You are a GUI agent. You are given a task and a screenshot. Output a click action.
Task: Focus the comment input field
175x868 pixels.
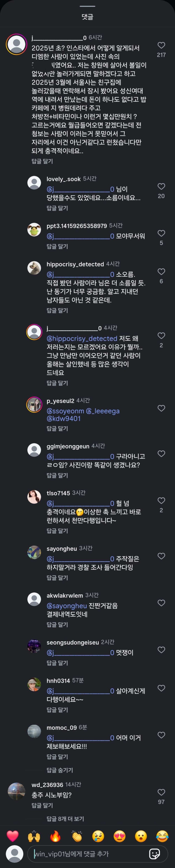tap(88, 854)
